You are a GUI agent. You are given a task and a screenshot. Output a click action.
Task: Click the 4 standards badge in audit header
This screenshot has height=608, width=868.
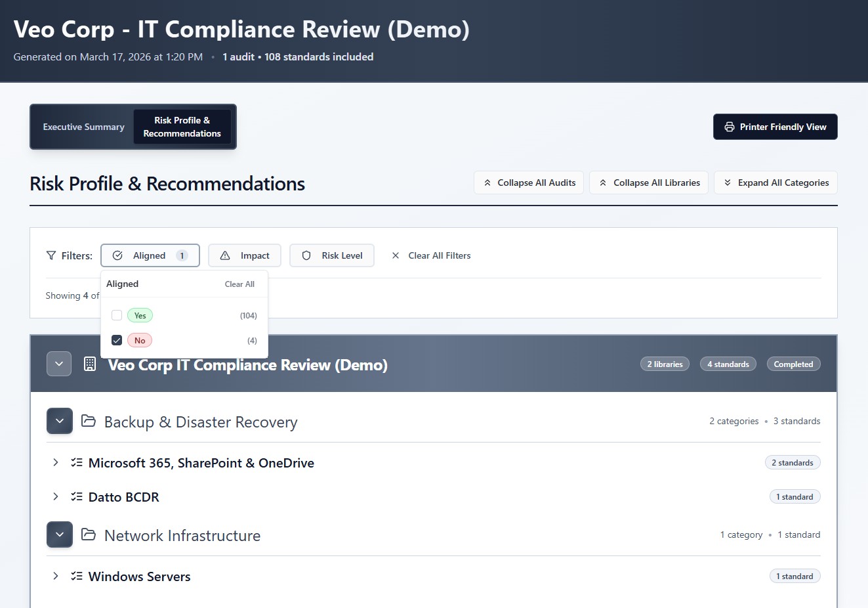click(728, 364)
